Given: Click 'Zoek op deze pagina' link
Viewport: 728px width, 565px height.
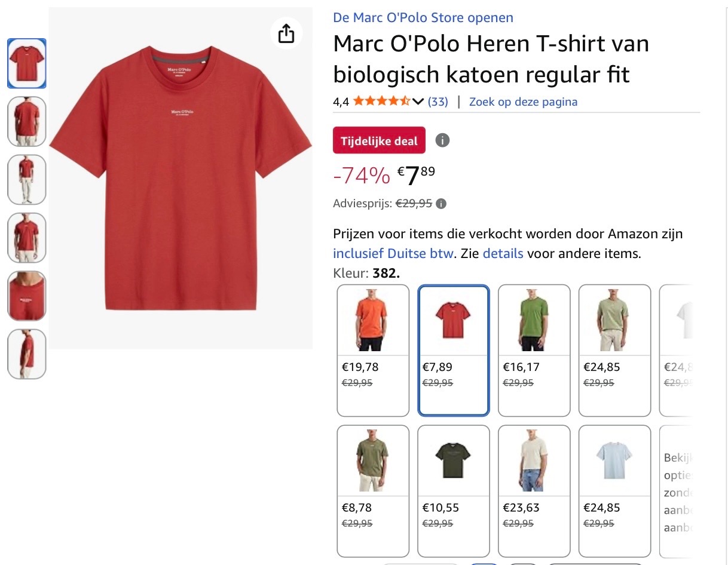Looking at the screenshot, I should [x=523, y=102].
